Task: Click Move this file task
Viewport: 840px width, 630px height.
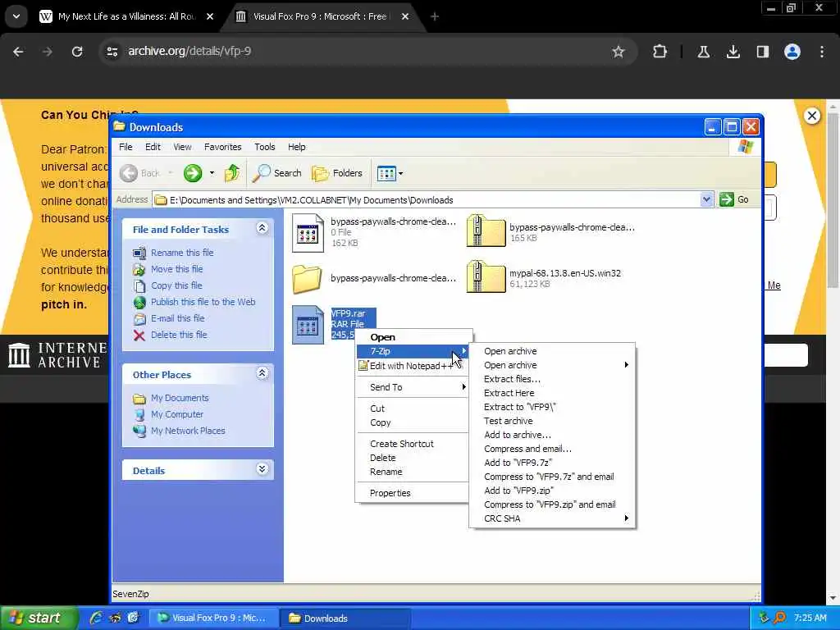Action: [x=177, y=269]
